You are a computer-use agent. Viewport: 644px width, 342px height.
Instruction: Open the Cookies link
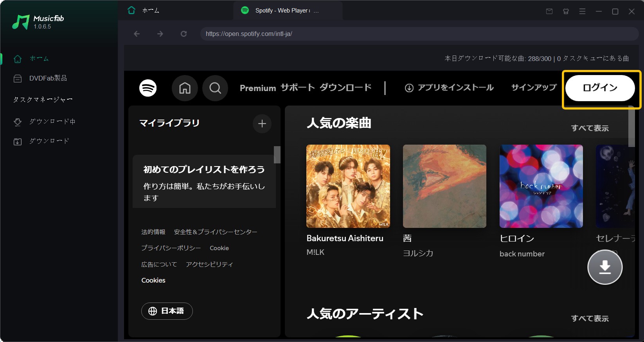[153, 281]
